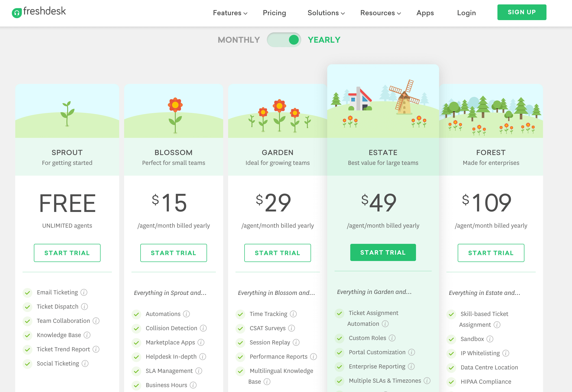The height and width of the screenshot is (392, 572).
Task: Show info for Sandbox feature
Action: [x=490, y=339]
